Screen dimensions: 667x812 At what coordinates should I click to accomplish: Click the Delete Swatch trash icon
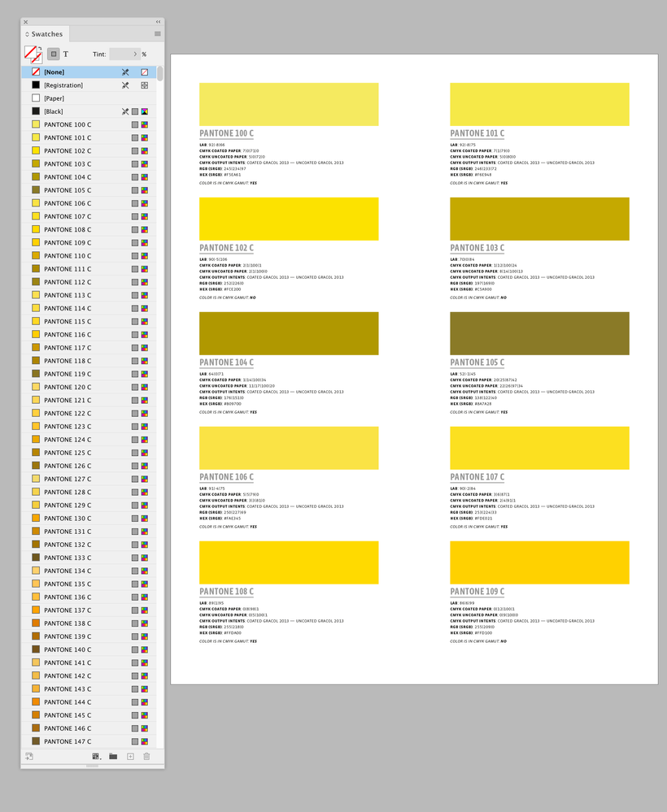(x=147, y=756)
